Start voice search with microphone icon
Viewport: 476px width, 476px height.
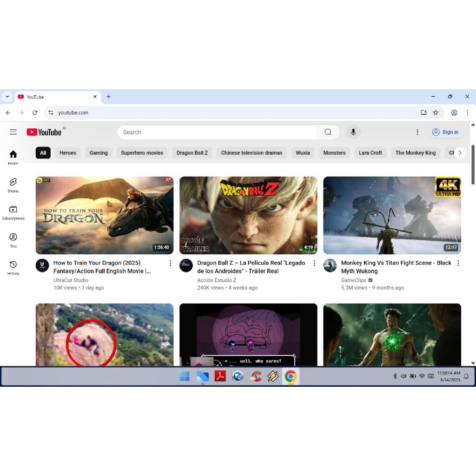click(353, 132)
